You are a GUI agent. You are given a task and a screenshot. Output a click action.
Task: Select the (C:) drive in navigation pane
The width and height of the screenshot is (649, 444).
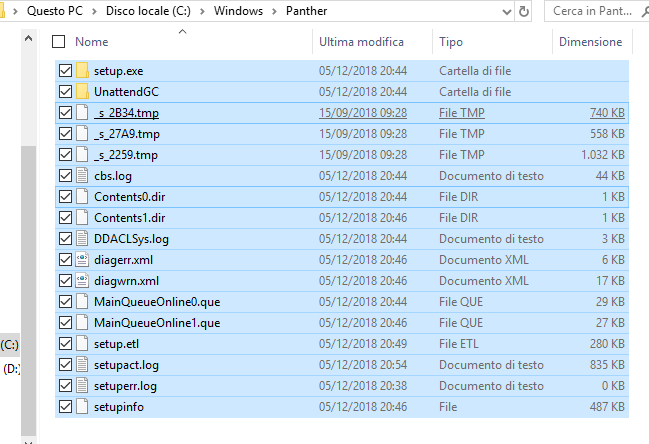[10, 345]
